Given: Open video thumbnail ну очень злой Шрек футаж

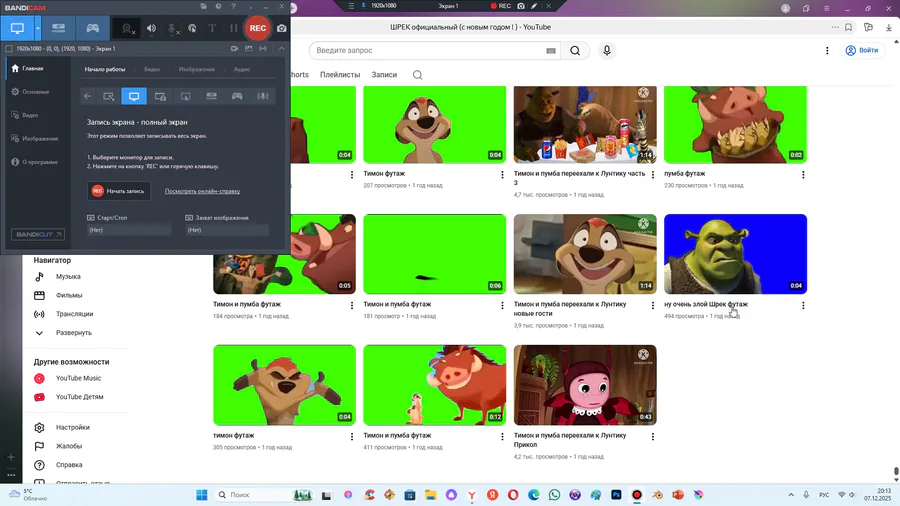Looking at the screenshot, I should click(x=735, y=254).
